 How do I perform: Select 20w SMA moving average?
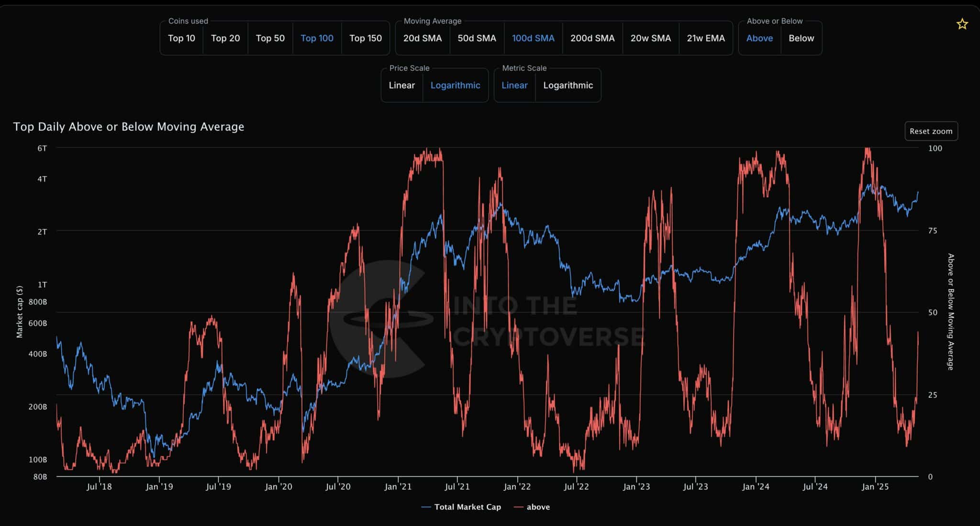click(650, 38)
